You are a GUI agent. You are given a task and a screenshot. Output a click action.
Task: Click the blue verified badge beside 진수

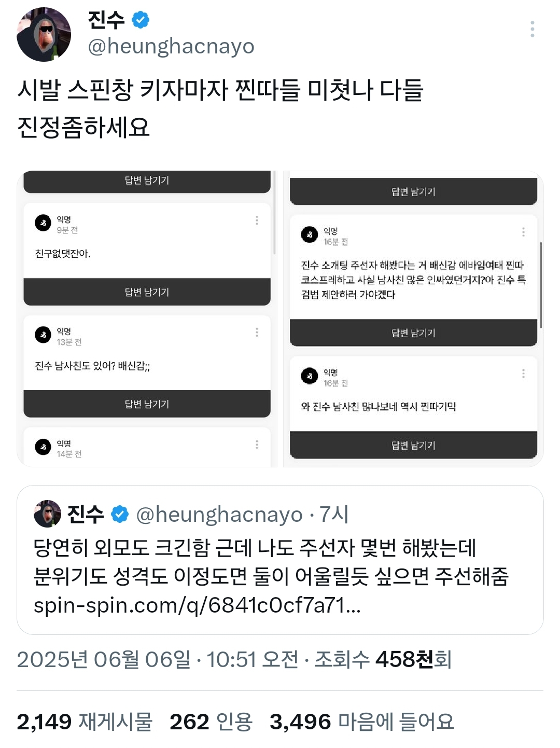[x=141, y=20]
